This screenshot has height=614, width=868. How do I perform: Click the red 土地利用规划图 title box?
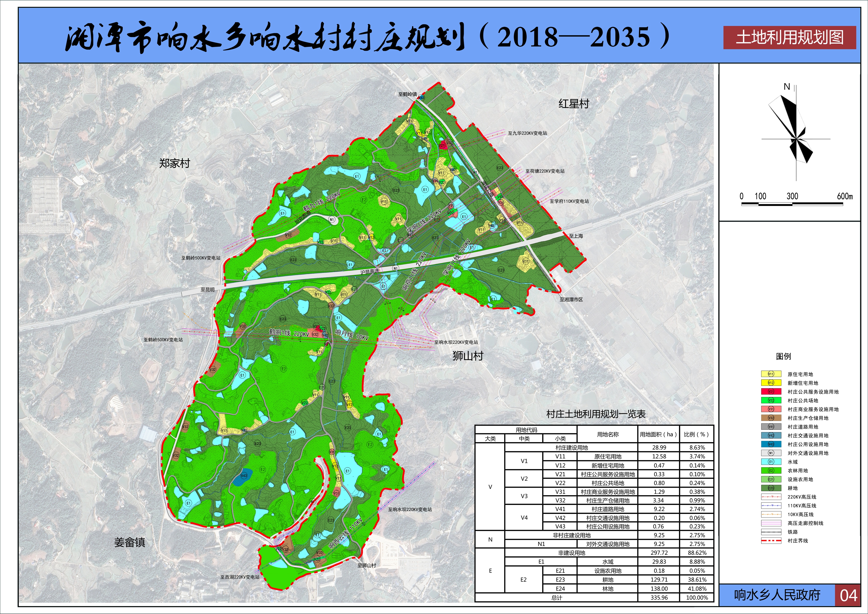(x=790, y=38)
